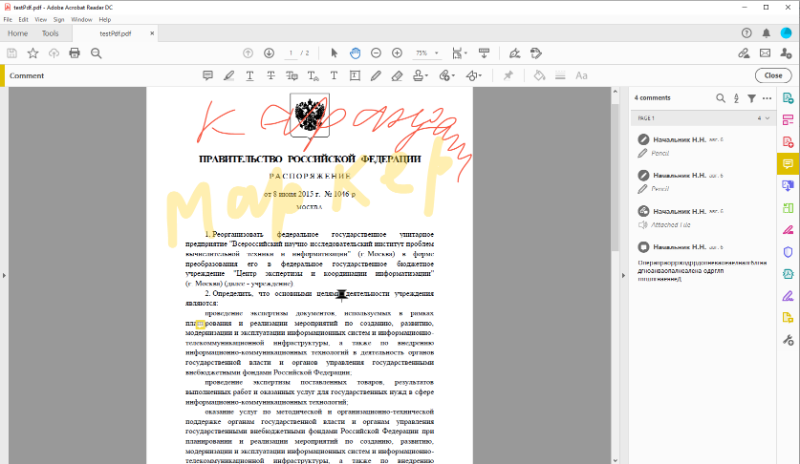
Task: Open the View menu
Action: tap(40, 19)
